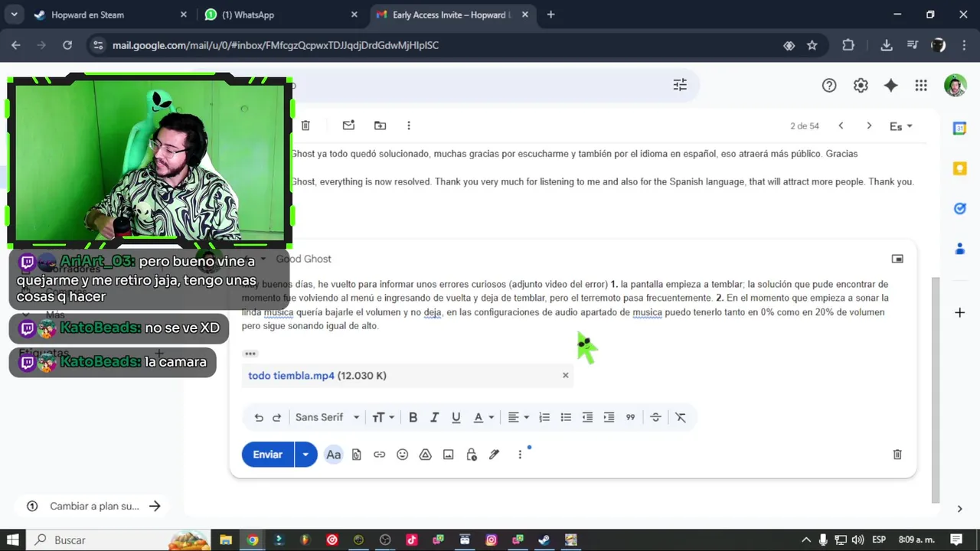Viewport: 980px width, 551px height.
Task: Collapse the side panel with arrow
Action: pyautogui.click(x=959, y=509)
